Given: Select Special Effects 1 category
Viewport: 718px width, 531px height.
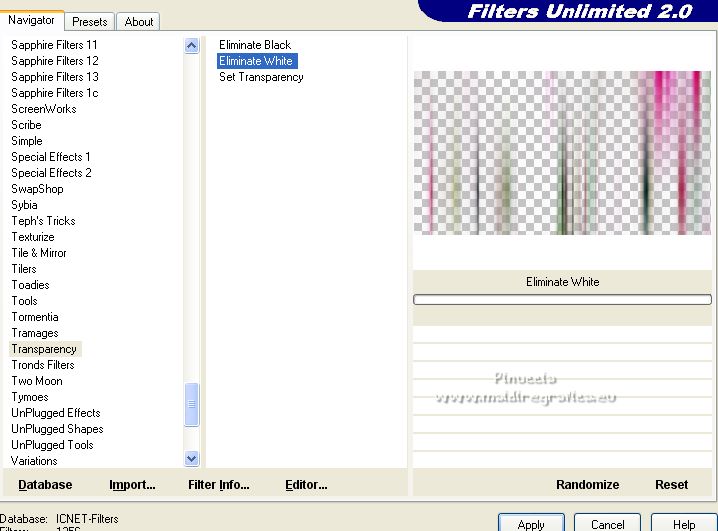Looking at the screenshot, I should 50,157.
